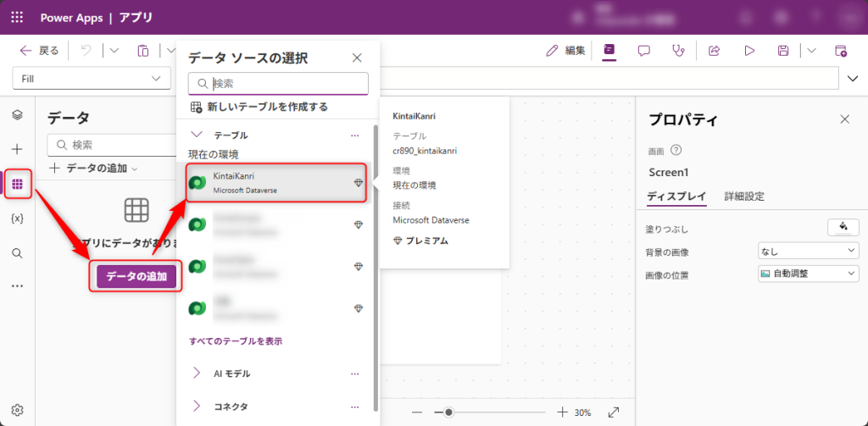Screen dimensions: 868x426
Task: Click 新しいテーブルを作成する
Action: click(x=259, y=107)
